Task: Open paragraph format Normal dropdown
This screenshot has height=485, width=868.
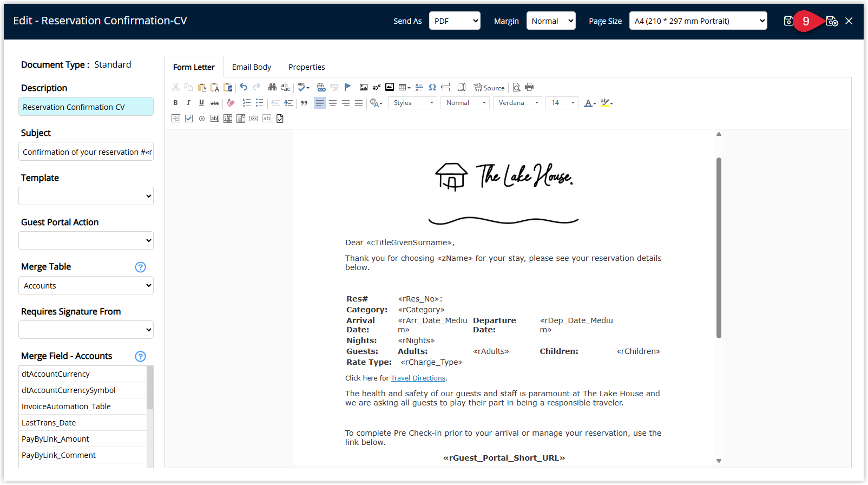Action: coord(465,103)
